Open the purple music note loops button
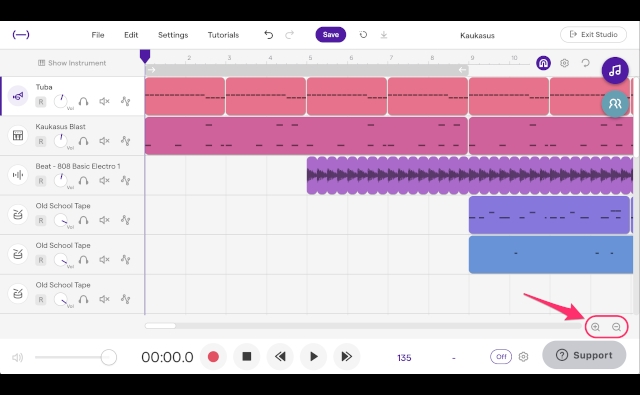 [615, 70]
